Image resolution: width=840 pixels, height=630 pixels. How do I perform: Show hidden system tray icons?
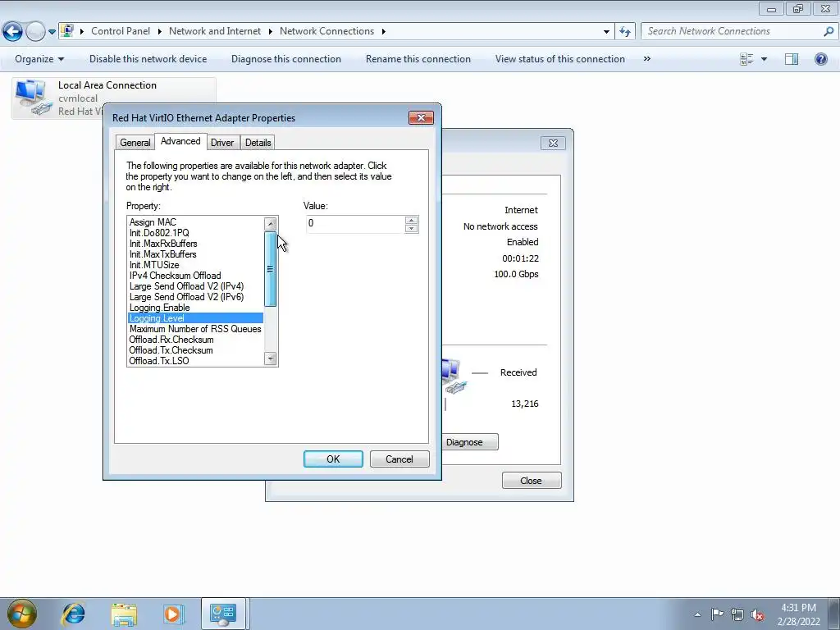pos(697,614)
